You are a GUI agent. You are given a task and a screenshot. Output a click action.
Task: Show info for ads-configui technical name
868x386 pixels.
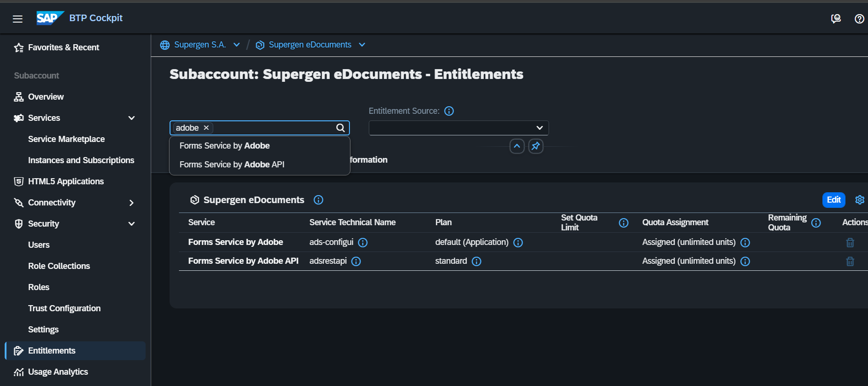tap(363, 243)
